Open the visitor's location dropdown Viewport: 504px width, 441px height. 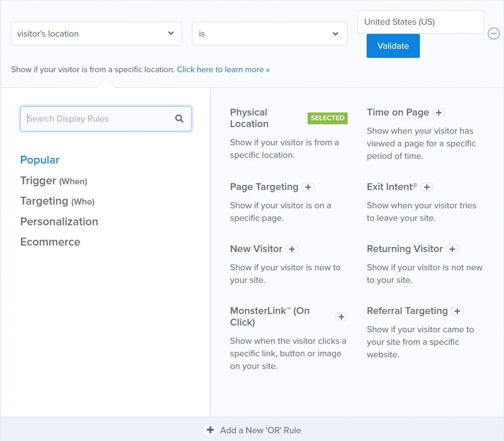96,33
